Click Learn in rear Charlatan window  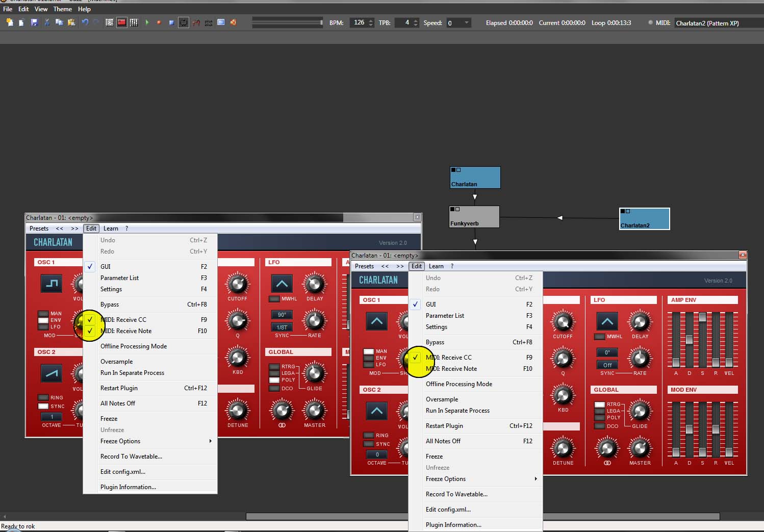click(x=111, y=229)
